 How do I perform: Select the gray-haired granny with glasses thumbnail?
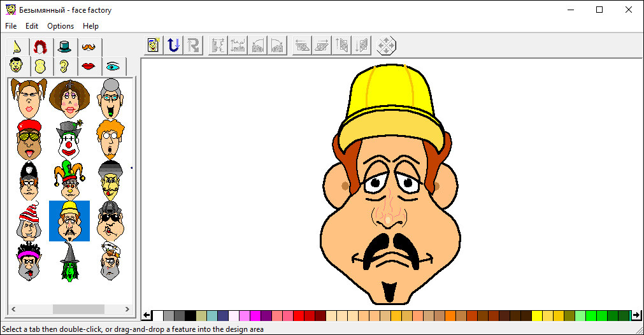(110, 99)
